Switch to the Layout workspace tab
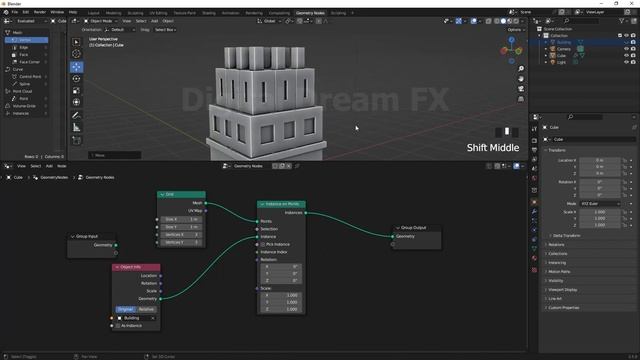640x360 pixels. click(x=93, y=13)
